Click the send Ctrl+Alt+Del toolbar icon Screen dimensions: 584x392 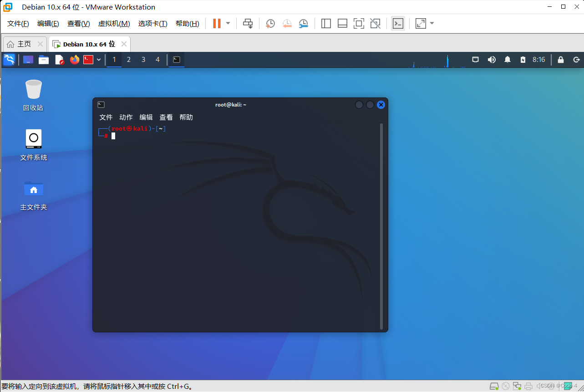pyautogui.click(x=248, y=23)
